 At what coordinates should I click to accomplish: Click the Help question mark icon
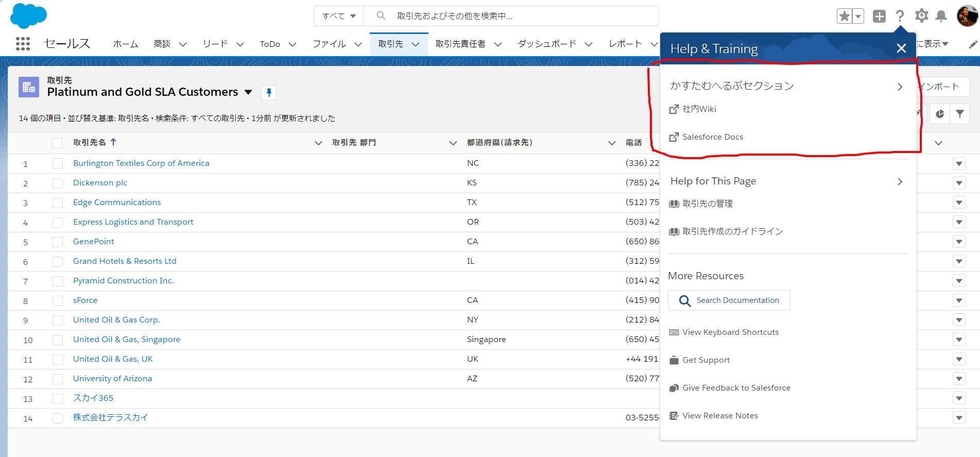(900, 16)
